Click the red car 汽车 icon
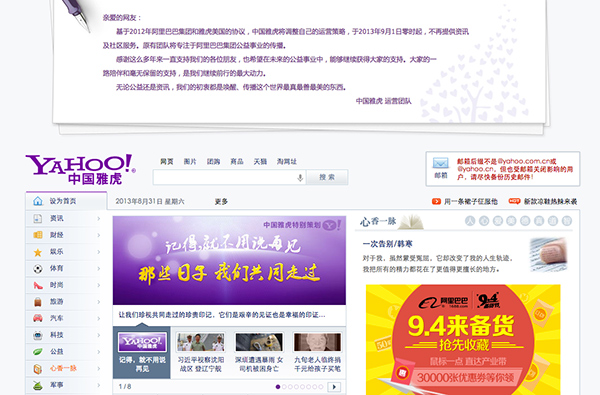600x395 pixels. (x=38, y=318)
